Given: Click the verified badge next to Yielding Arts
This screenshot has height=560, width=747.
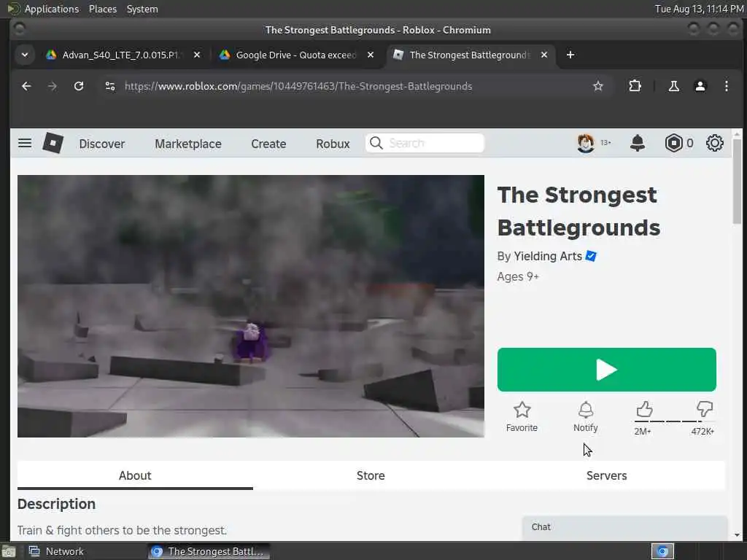Looking at the screenshot, I should [591, 256].
